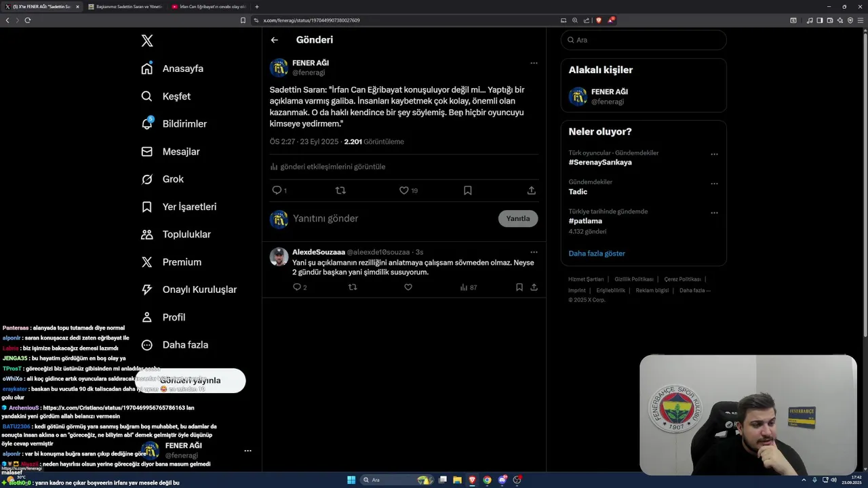Open Yer İşaretleri bookmarks
Viewport: 868px width, 488px height.
[x=179, y=207]
